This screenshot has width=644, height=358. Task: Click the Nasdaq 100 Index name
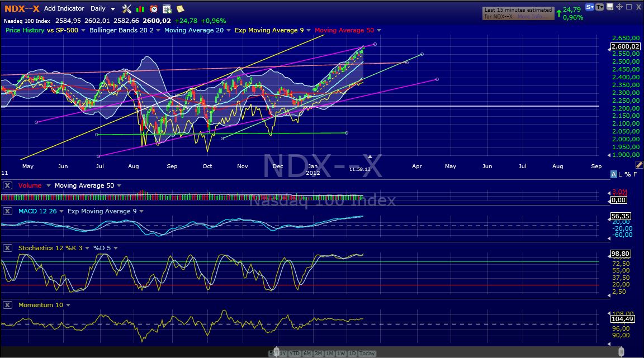[x=27, y=21]
